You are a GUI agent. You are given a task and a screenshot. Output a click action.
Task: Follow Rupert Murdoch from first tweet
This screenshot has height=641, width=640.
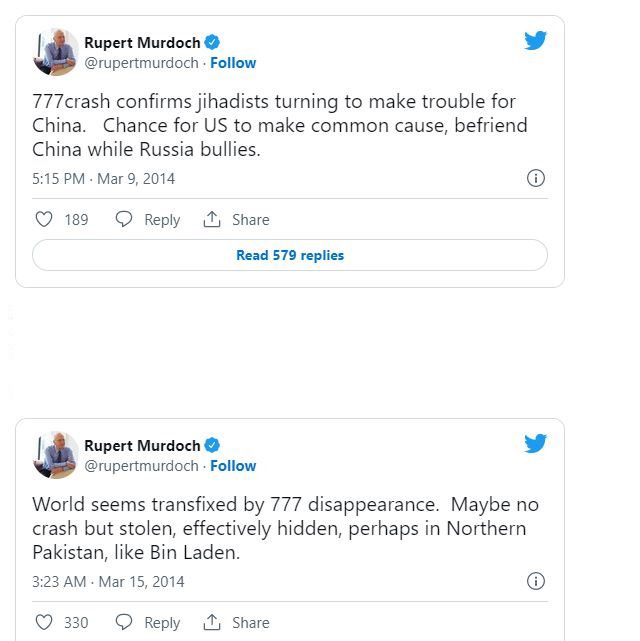tap(233, 63)
